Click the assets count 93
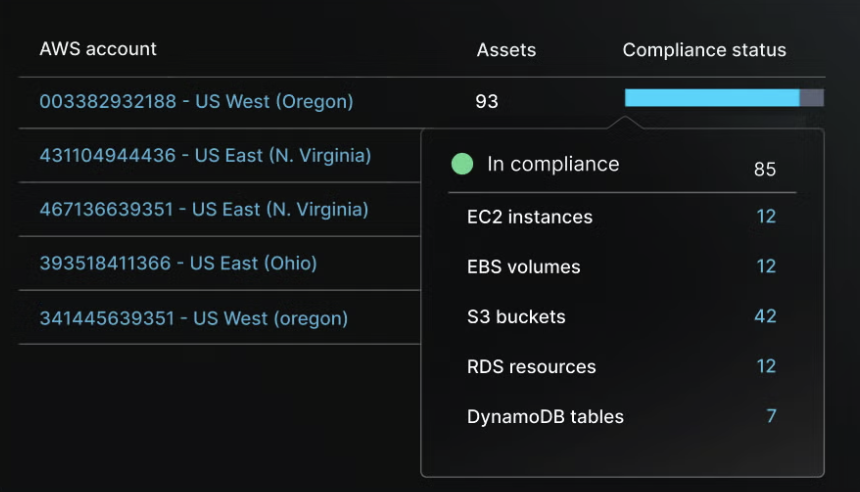860x492 pixels. pyautogui.click(x=487, y=102)
